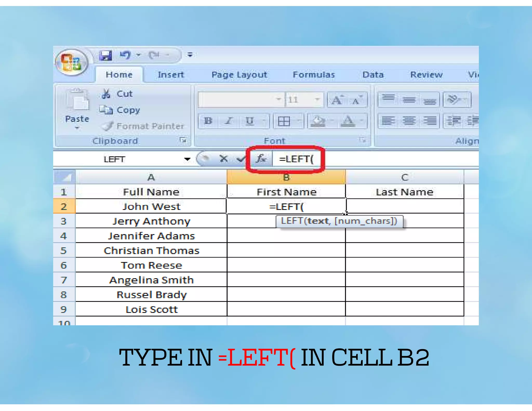The width and height of the screenshot is (532, 411).
Task: Toggle Italic formatting
Action: pos(229,121)
